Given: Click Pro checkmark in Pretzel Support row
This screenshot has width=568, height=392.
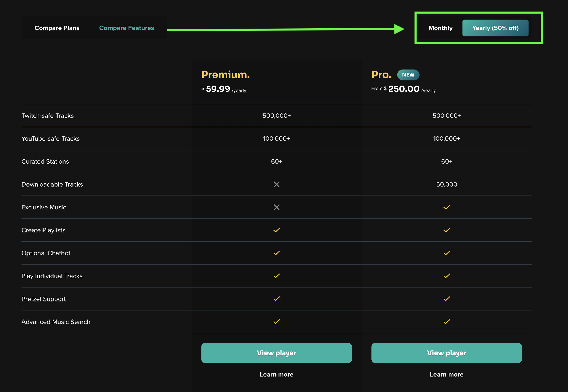Looking at the screenshot, I should tap(446, 299).
